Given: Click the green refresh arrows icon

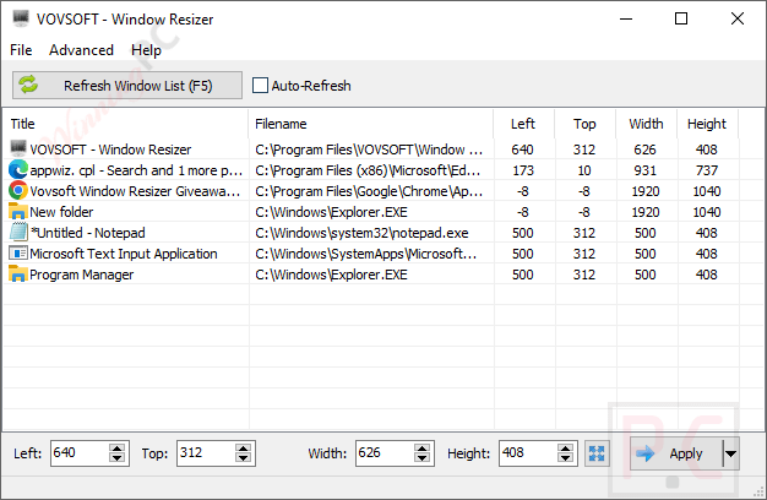Looking at the screenshot, I should coord(28,85).
